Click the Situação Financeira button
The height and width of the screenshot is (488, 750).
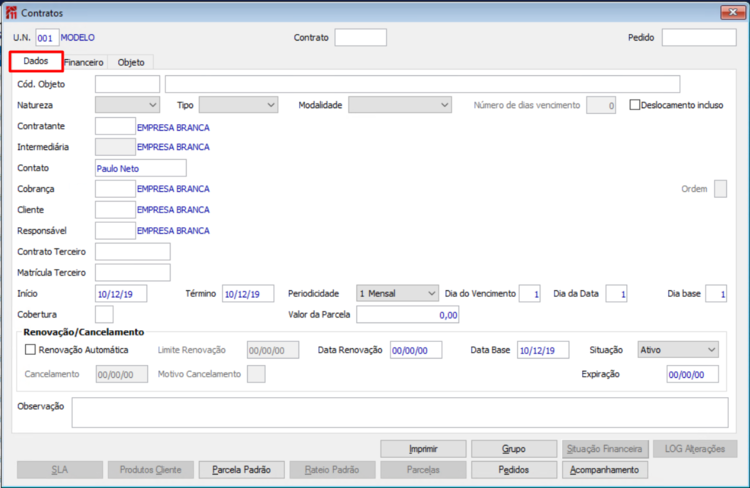[x=605, y=449]
